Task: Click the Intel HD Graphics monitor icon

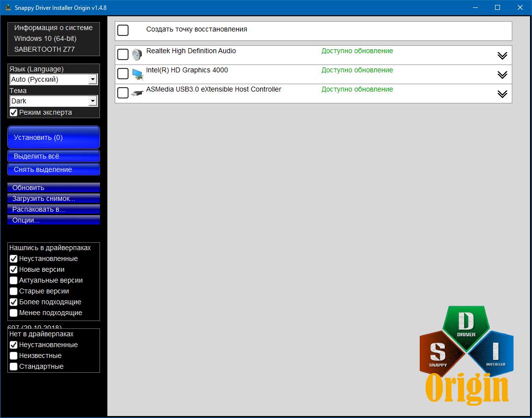Action: (x=137, y=74)
